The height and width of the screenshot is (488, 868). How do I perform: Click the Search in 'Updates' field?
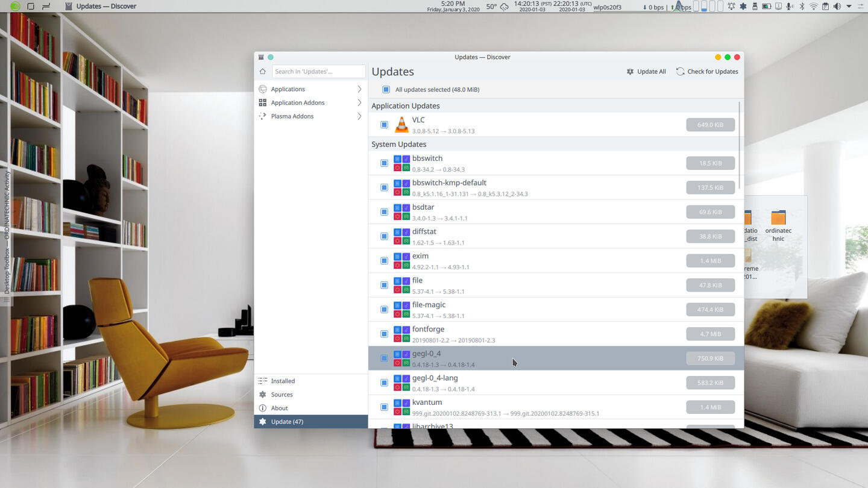tap(319, 71)
